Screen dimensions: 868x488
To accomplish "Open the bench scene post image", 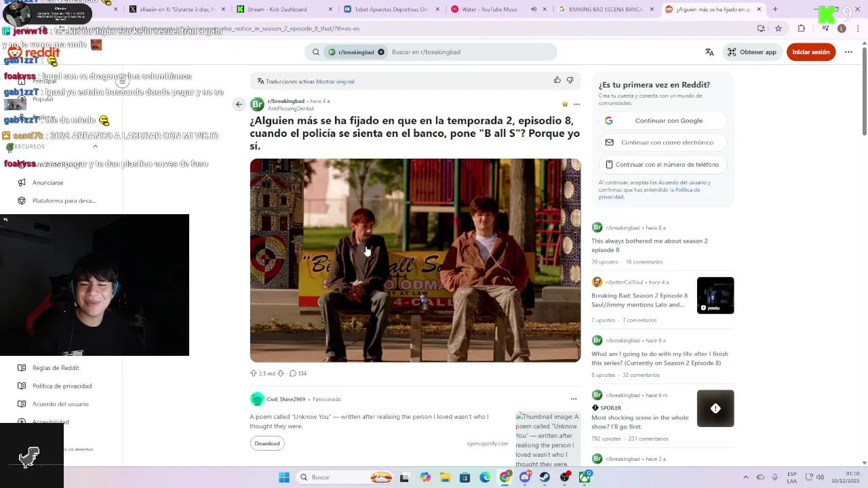I will pyautogui.click(x=415, y=260).
